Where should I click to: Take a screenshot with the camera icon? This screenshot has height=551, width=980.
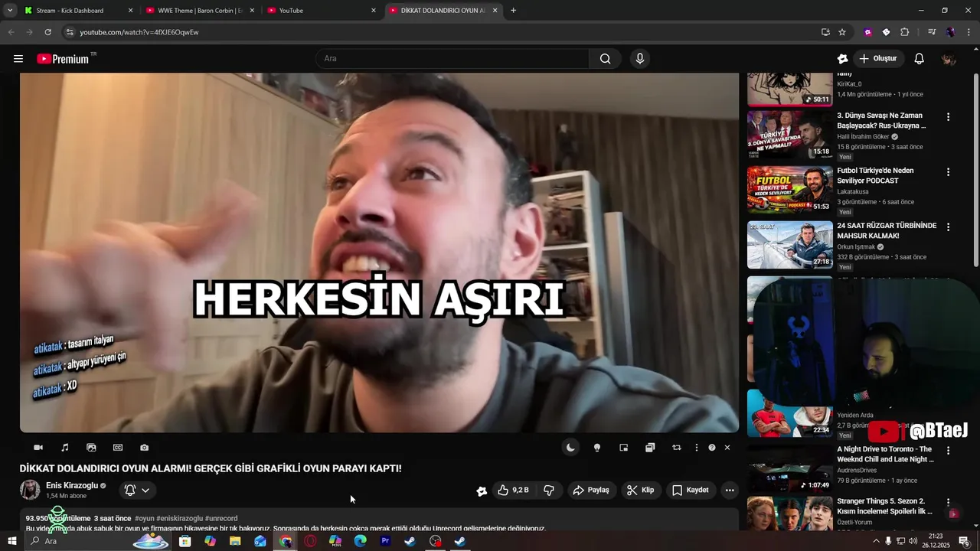tap(144, 448)
